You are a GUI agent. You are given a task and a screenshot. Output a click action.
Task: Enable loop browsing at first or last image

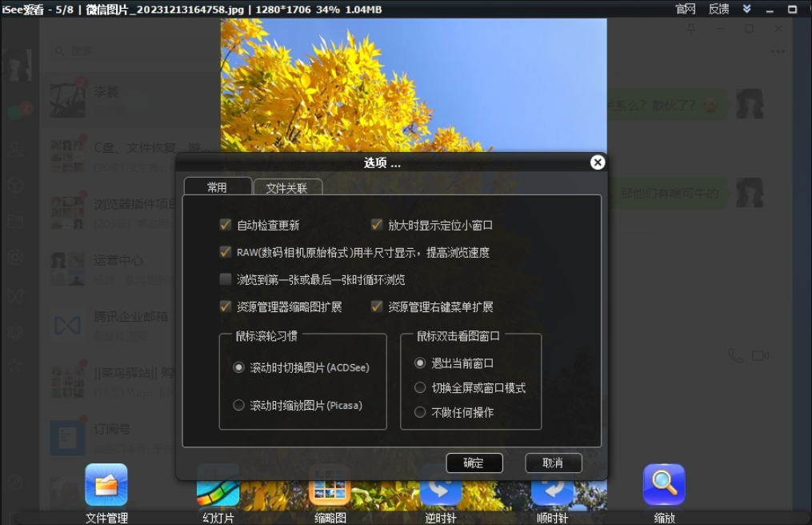click(x=225, y=279)
